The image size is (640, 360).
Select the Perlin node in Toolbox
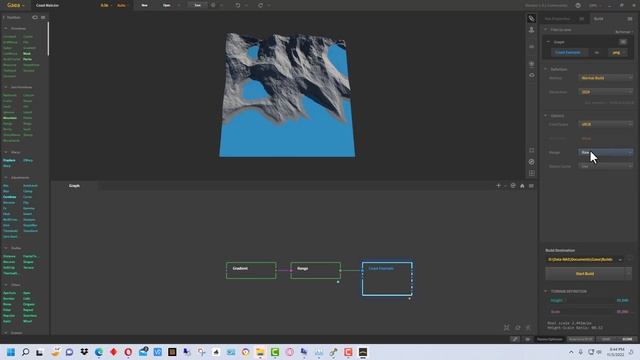pyautogui.click(x=27, y=59)
